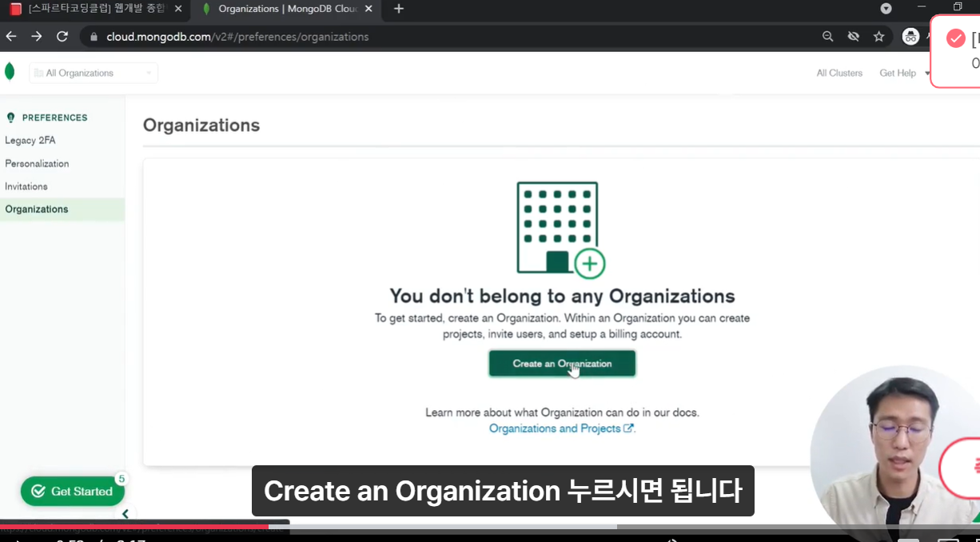Click the red checkmark notification icon
The height and width of the screenshot is (542, 980).
(x=955, y=38)
